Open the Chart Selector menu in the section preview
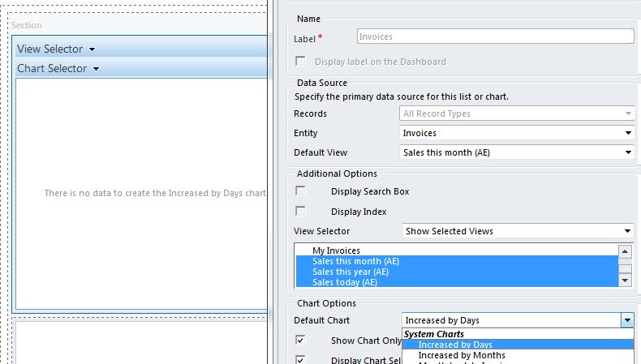 [x=58, y=69]
